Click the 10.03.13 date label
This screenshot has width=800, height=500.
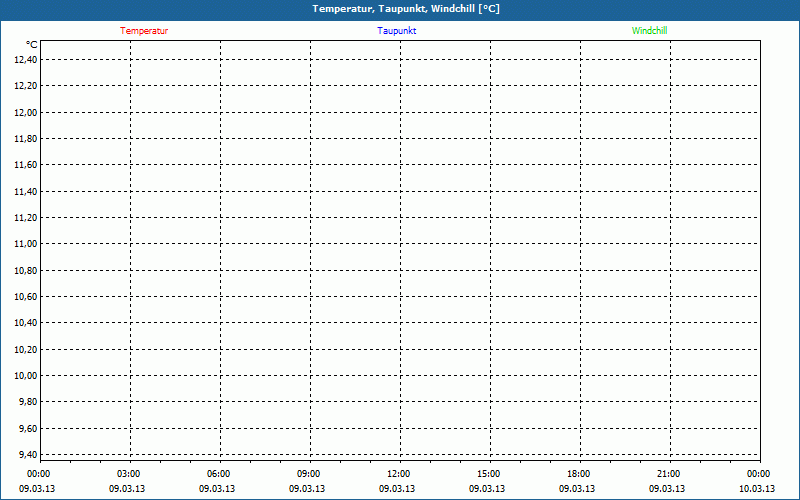(757, 489)
